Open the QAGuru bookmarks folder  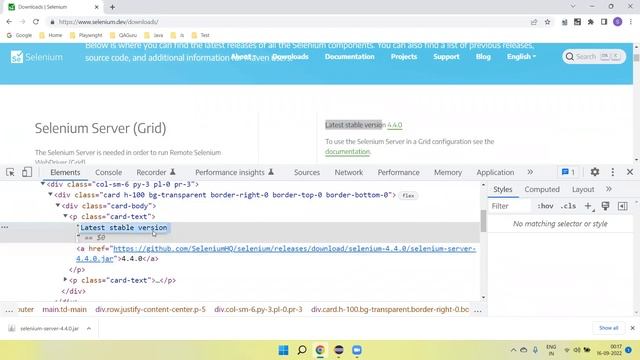tap(124, 35)
